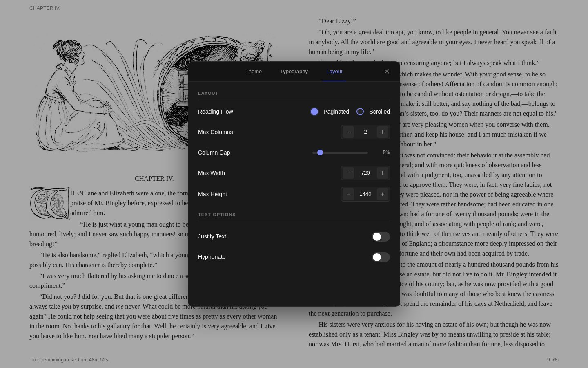Increase Max Columns with plus button
The image size is (588, 368).
(383, 132)
